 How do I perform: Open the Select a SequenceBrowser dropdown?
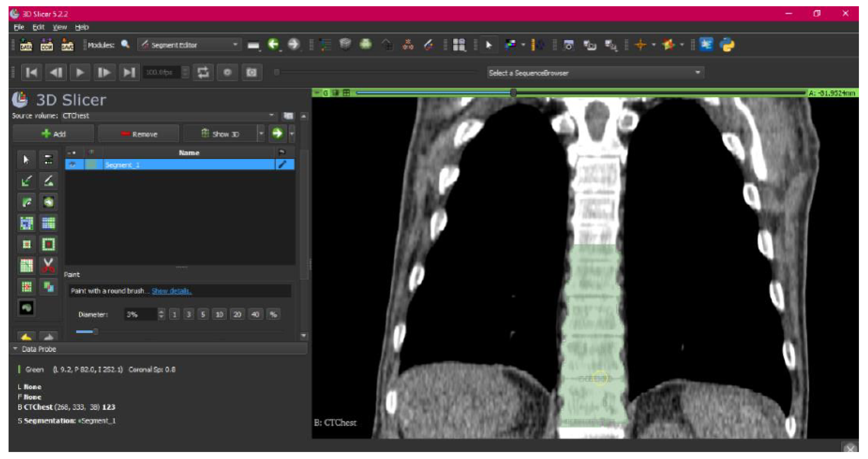(595, 73)
